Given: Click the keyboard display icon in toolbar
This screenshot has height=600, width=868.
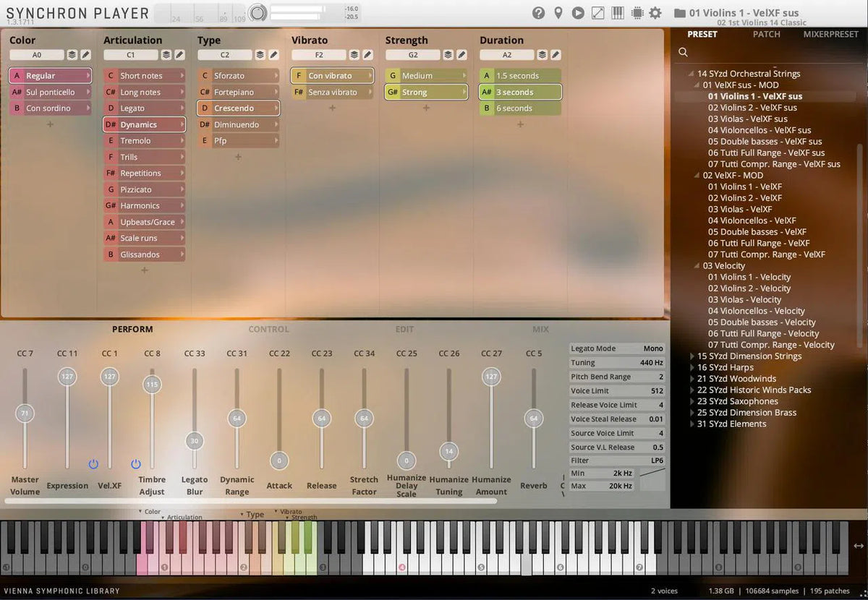Looking at the screenshot, I should [x=616, y=13].
